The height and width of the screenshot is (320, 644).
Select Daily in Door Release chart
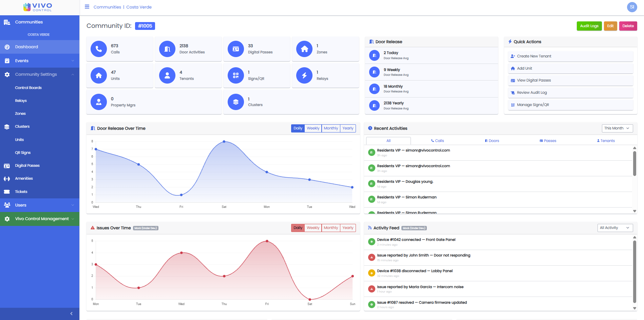tap(298, 128)
